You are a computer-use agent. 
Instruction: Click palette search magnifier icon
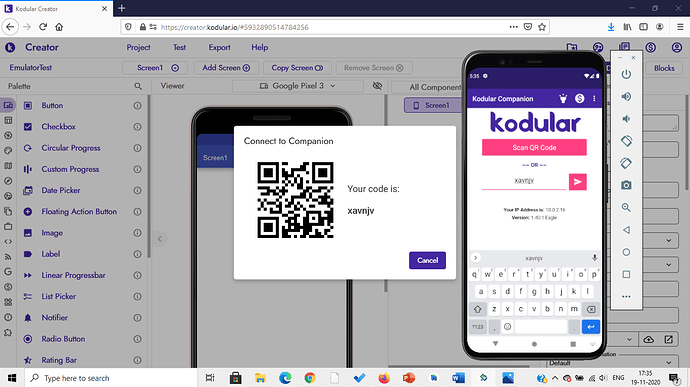coord(138,86)
